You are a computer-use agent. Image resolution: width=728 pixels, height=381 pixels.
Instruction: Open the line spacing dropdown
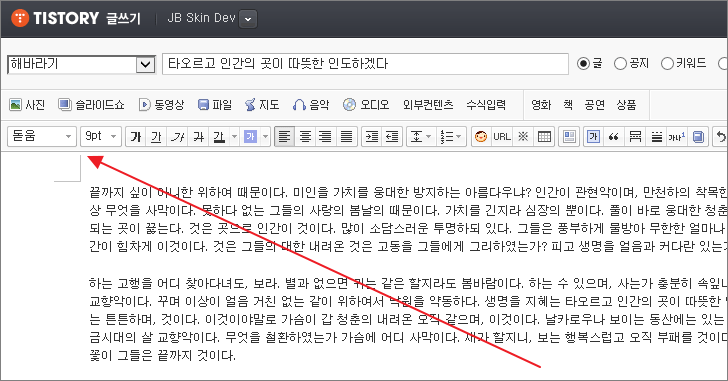pos(421,137)
